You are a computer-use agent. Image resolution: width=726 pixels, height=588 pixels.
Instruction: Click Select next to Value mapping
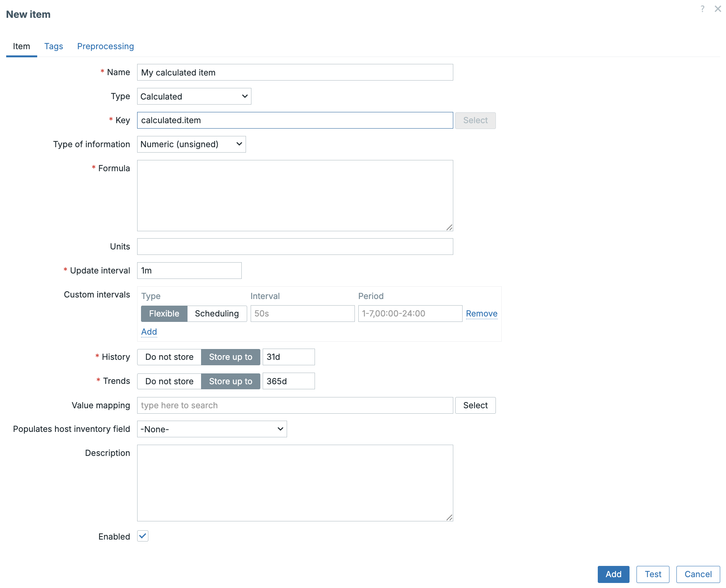click(x=475, y=406)
